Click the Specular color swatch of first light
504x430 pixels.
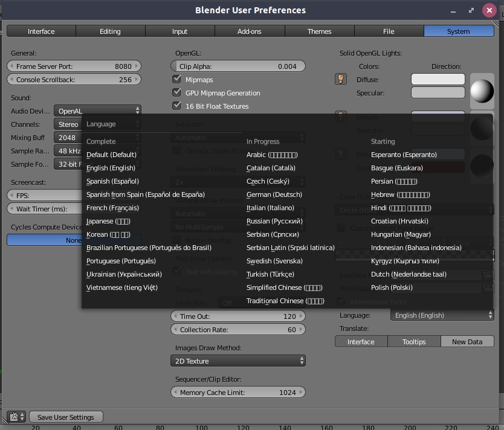tap(438, 92)
